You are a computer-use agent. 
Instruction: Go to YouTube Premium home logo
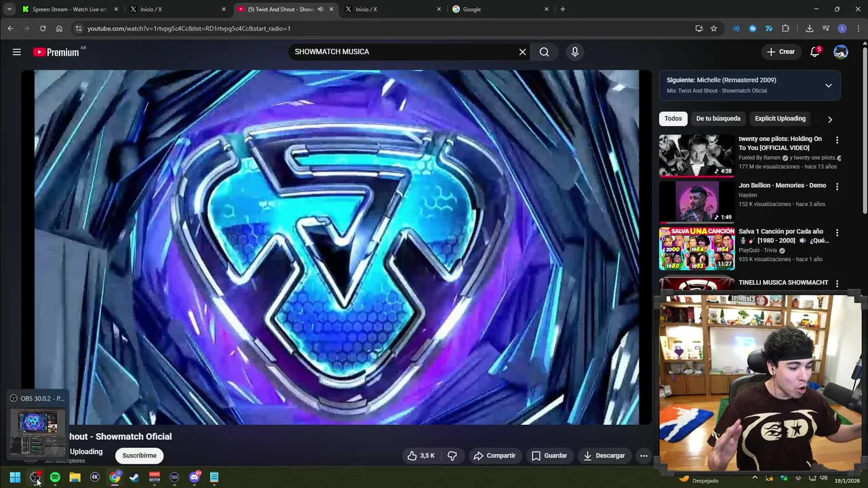[56, 52]
